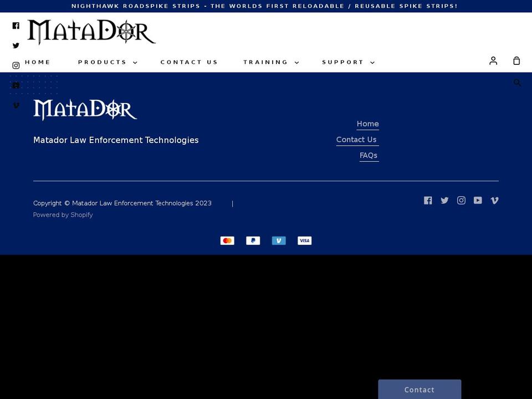Click the PayPal payment icon
Screen dimensions: 532x399
click(253, 241)
